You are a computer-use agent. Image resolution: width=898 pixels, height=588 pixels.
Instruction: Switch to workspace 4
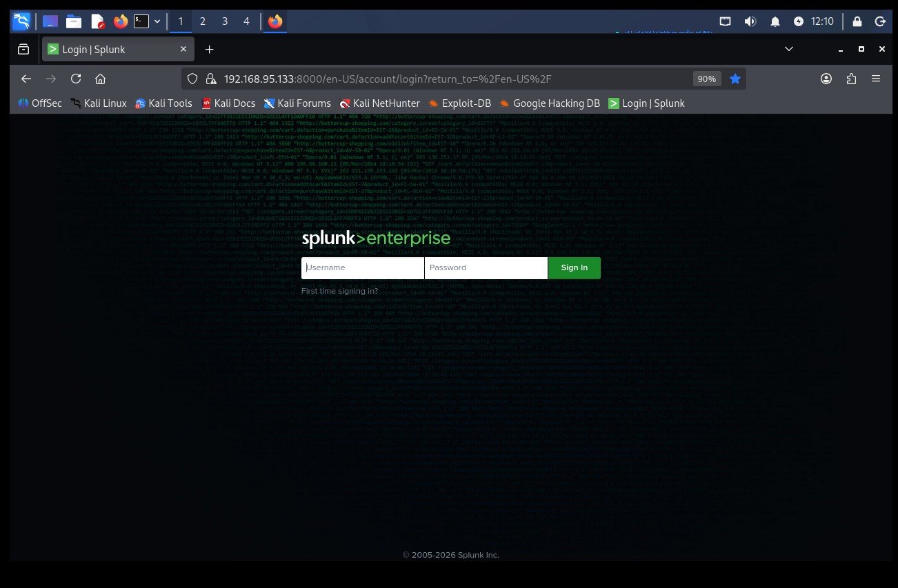(x=247, y=21)
